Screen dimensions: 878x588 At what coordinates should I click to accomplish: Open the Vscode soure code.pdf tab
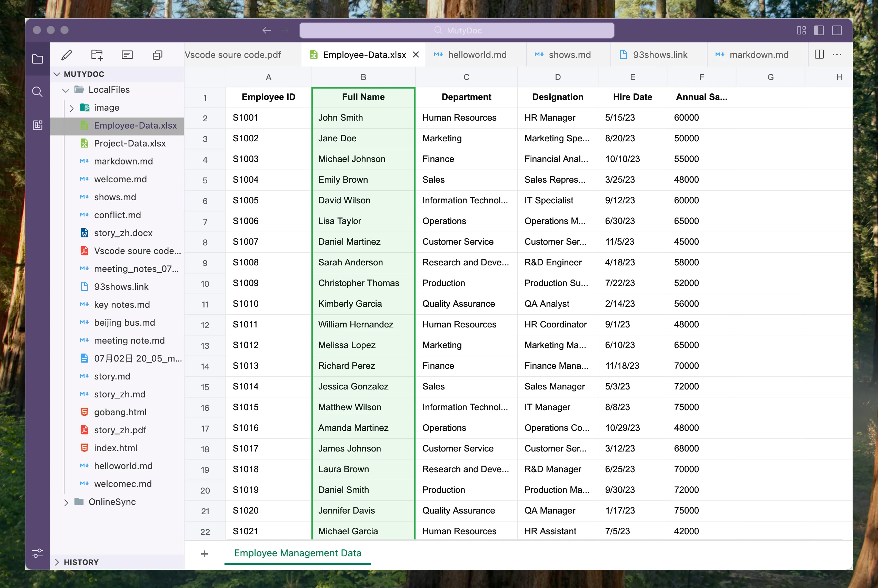coord(233,55)
